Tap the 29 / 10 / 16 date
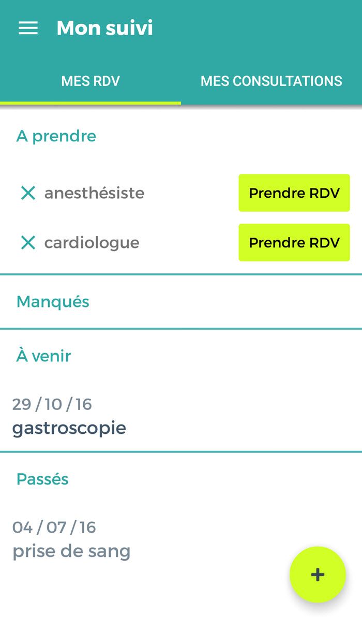 (52, 404)
